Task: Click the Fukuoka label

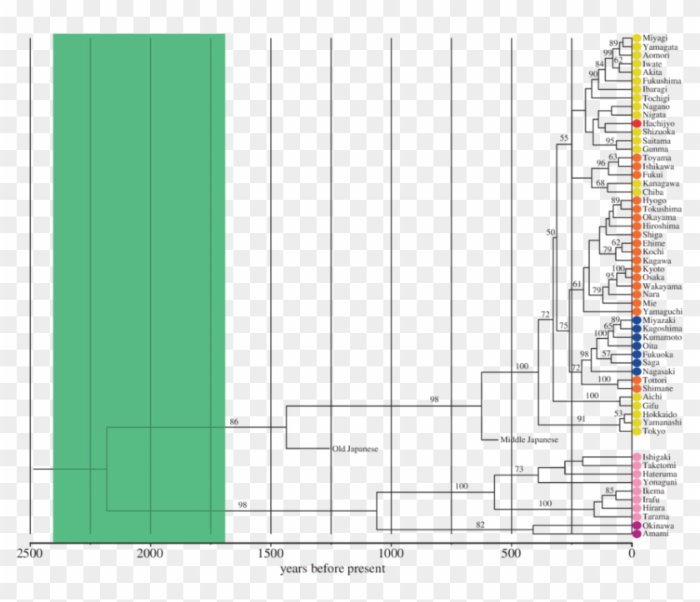Action: (657, 355)
